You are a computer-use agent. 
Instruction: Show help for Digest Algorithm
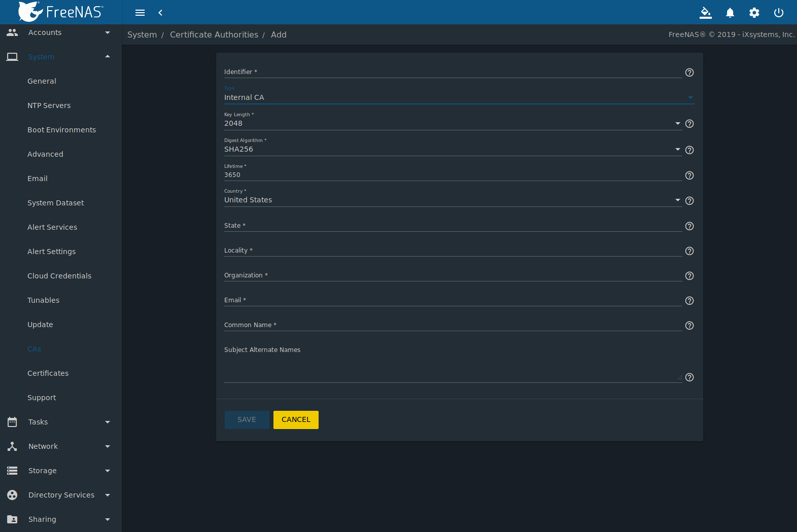689,150
